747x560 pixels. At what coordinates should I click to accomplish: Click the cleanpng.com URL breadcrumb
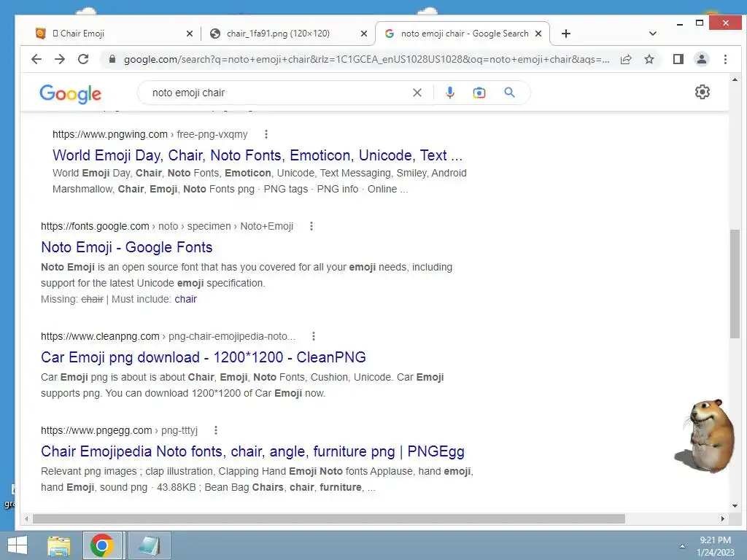(168, 336)
